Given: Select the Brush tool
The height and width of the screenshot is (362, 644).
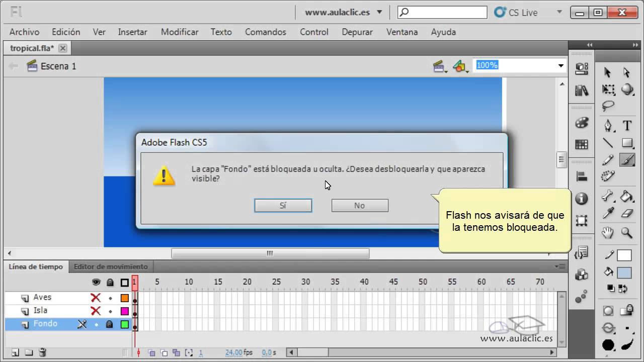Looking at the screenshot, I should (627, 160).
